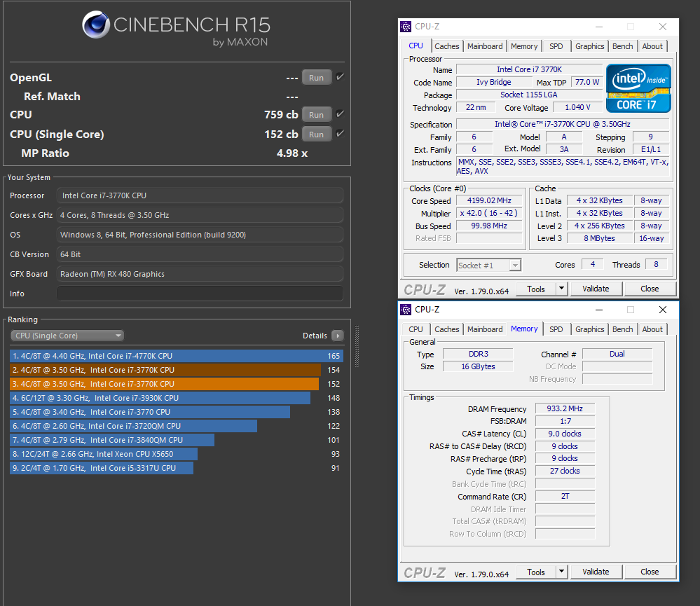The height and width of the screenshot is (606, 700).
Task: Click the memory Size value 16 GBytes
Action: [x=478, y=367]
